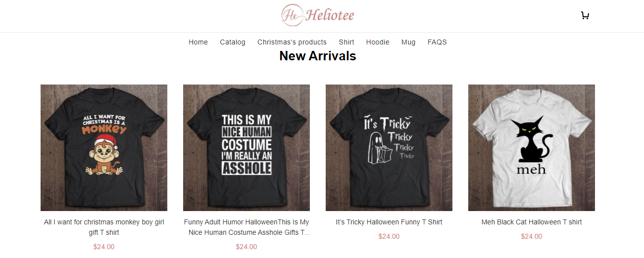
Task: Click the It's Tricky ghost shirt image
Action: tap(389, 148)
